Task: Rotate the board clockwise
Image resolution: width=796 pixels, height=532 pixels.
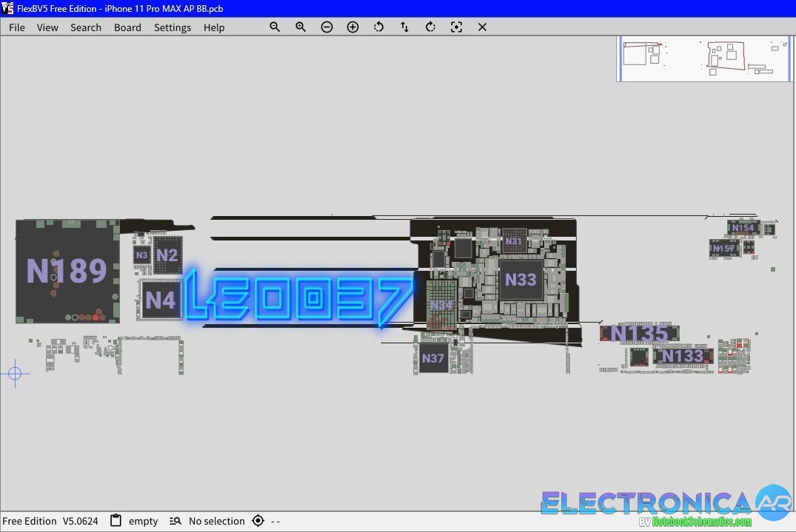Action: [430, 27]
